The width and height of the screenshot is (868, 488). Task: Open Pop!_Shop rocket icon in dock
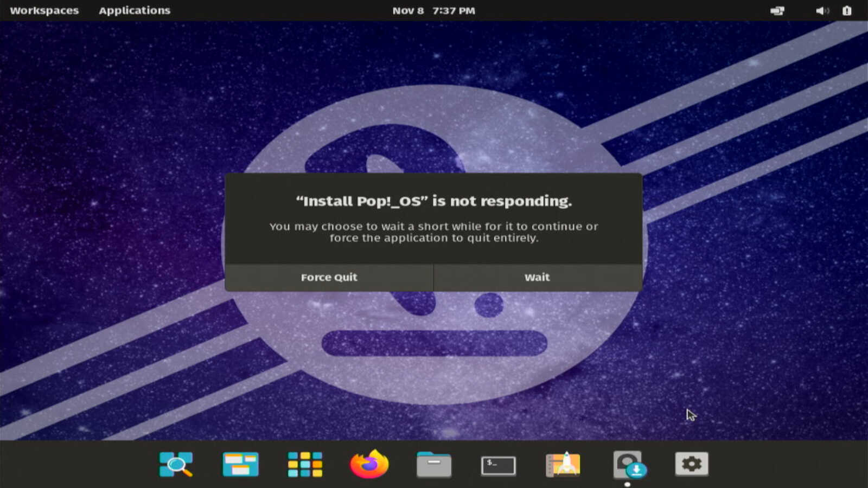pos(563,465)
